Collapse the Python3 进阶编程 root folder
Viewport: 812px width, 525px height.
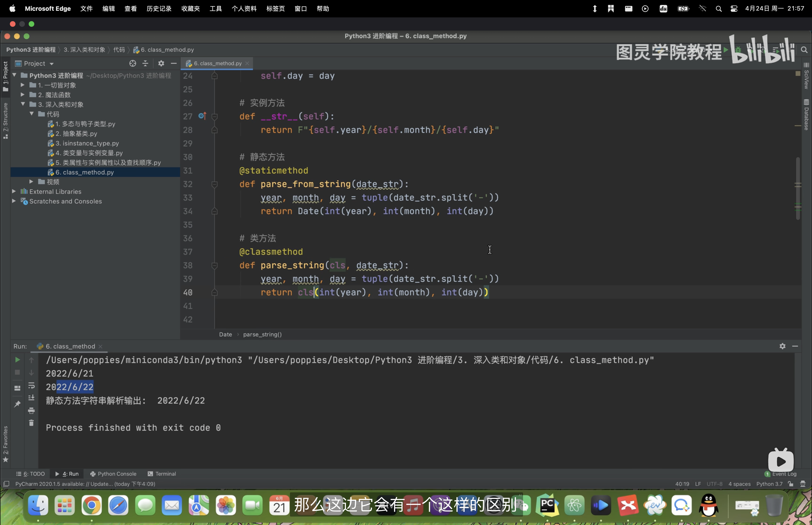pos(15,75)
